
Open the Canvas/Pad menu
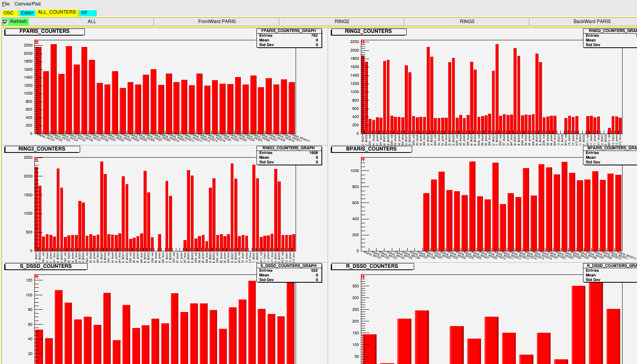pos(27,4)
